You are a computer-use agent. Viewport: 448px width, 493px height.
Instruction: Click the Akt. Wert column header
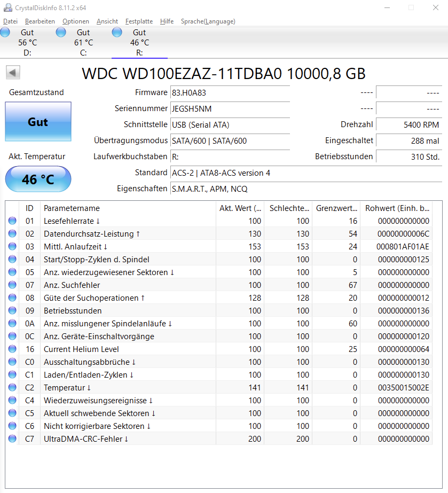click(240, 208)
